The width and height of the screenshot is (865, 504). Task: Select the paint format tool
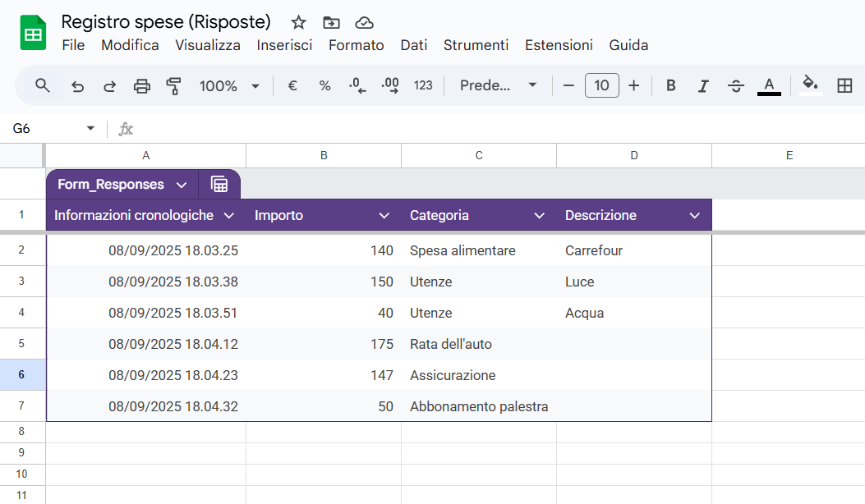click(174, 85)
